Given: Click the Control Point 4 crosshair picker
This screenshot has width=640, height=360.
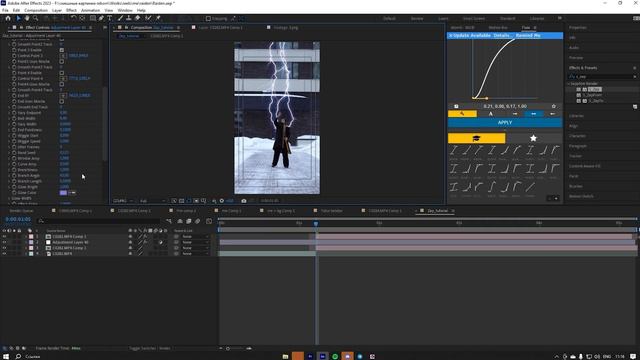Looking at the screenshot, I should click(x=63, y=78).
